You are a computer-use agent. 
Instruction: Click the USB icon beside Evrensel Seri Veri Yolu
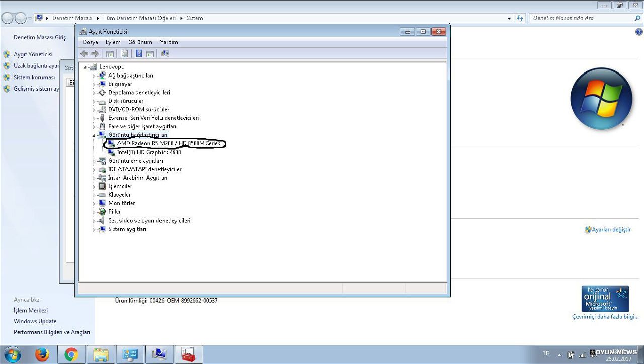pyautogui.click(x=102, y=118)
